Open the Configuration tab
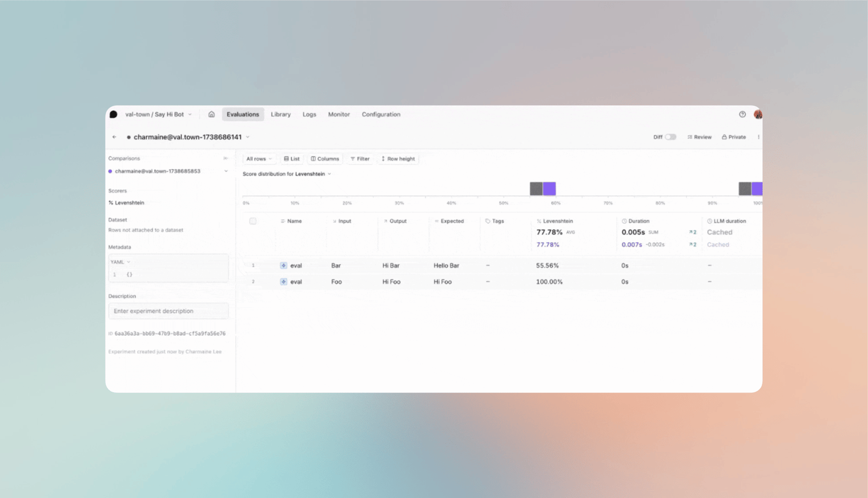Image resolution: width=868 pixels, height=498 pixels. point(381,114)
